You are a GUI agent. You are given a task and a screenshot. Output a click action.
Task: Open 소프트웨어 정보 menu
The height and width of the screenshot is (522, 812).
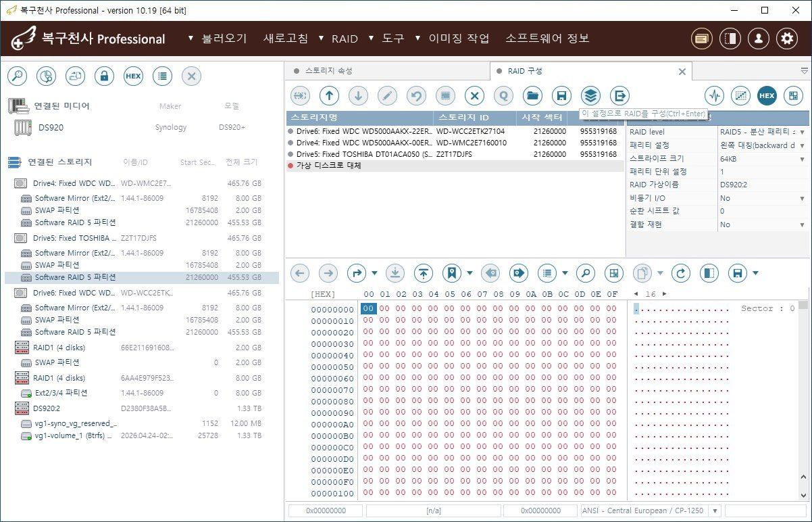pos(547,39)
